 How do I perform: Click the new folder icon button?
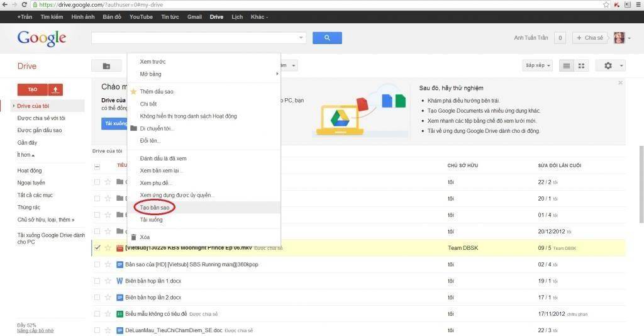tap(106, 65)
